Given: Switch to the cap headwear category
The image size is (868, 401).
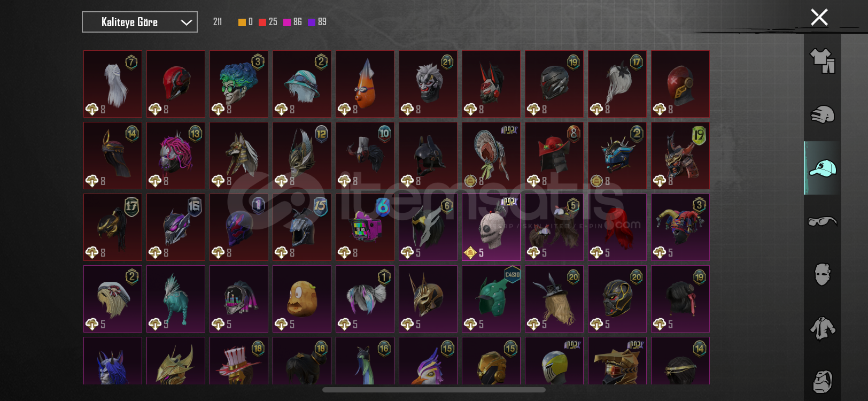Looking at the screenshot, I should 822,168.
